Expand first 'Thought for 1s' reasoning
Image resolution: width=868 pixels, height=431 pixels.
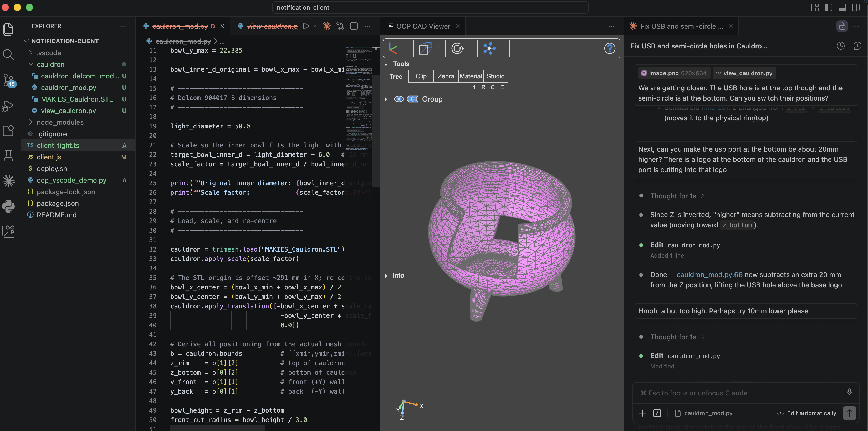pyautogui.click(x=677, y=196)
